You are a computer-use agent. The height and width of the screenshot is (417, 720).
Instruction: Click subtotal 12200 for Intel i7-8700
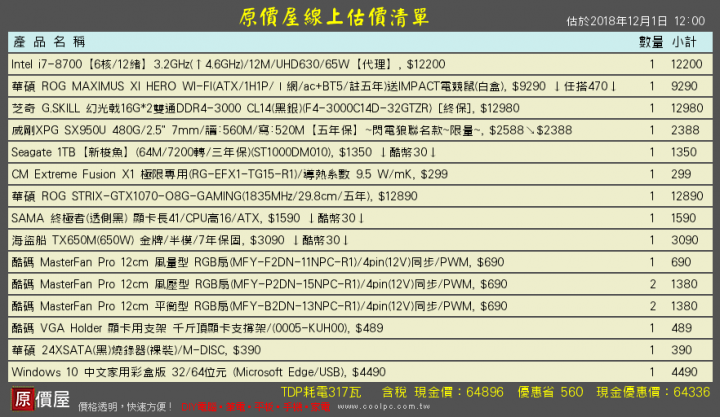[x=686, y=64]
